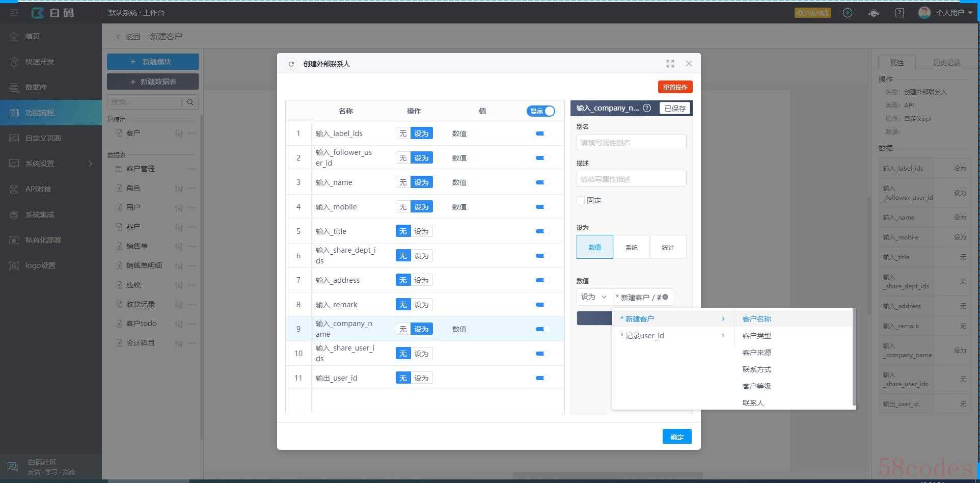Image resolution: width=980 pixels, height=483 pixels.
Task: Open 私有化部署 in left navigation
Action: [51, 240]
